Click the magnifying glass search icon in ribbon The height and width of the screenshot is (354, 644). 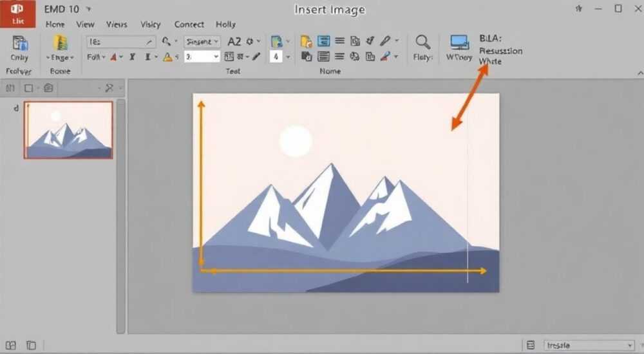coord(422,42)
